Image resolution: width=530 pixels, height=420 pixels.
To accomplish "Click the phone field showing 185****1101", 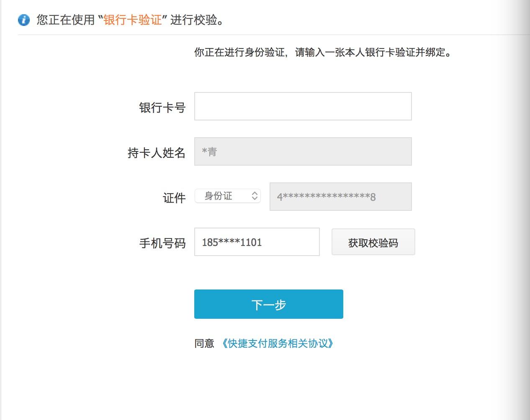I will (257, 242).
